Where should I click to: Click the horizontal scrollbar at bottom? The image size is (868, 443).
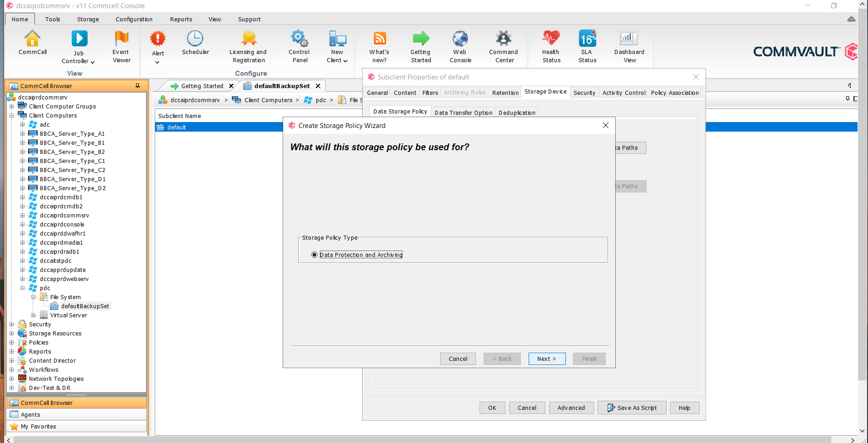(422, 440)
